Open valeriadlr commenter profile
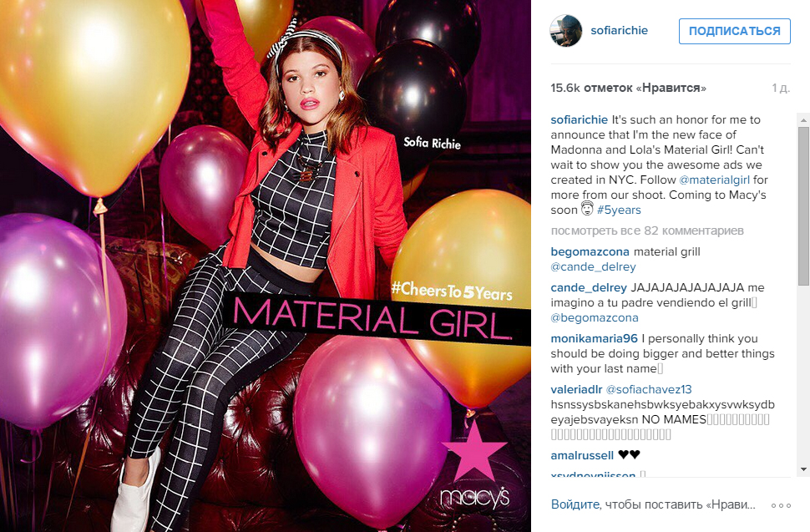The height and width of the screenshot is (532, 810). coord(576,389)
